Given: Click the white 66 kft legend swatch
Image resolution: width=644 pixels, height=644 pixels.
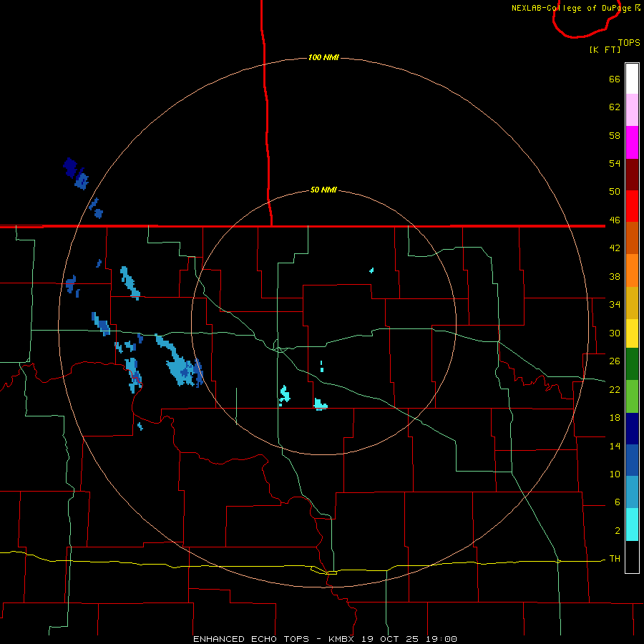Looking at the screenshot, I should coord(632,79).
